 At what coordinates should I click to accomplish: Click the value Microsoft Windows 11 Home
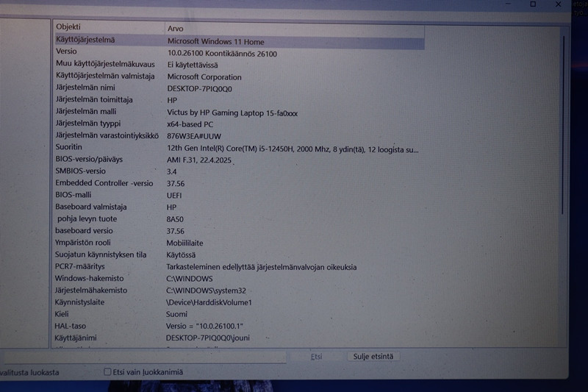(215, 42)
